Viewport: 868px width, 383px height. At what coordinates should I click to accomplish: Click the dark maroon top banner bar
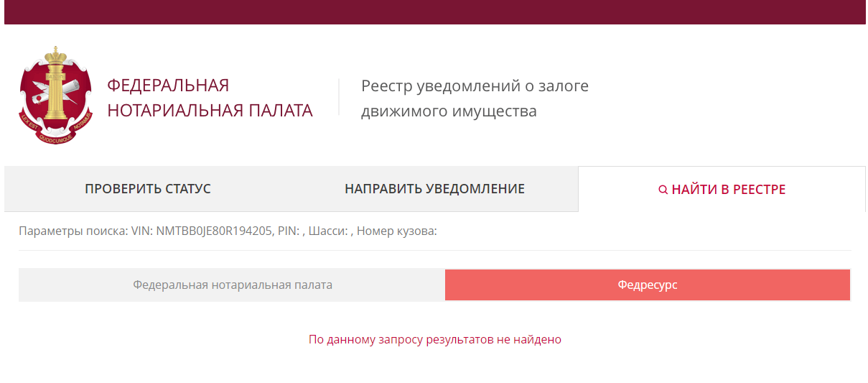(434, 12)
